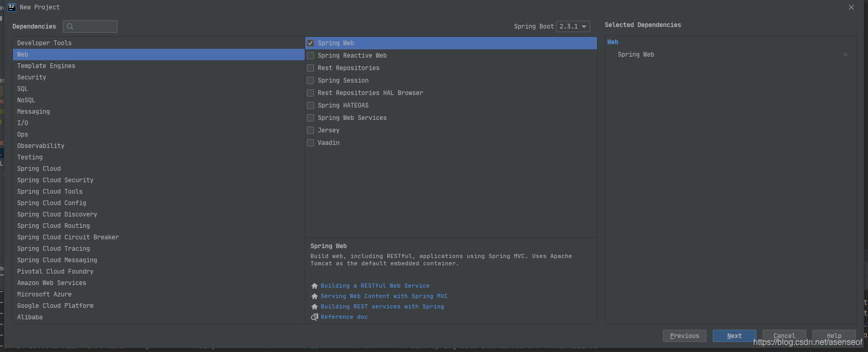Open the Reference doc link
This screenshot has width=868, height=352.
pos(344,317)
